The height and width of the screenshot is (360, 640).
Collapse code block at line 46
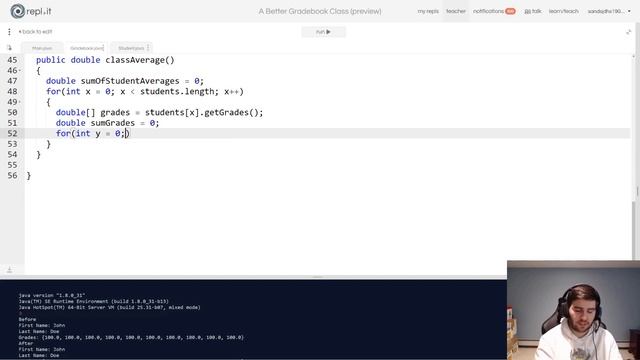point(20,71)
